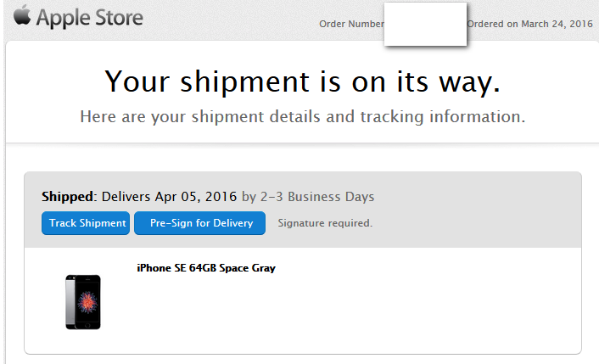
Task: Click the words 'shipment details' in subheading
Action: point(248,116)
